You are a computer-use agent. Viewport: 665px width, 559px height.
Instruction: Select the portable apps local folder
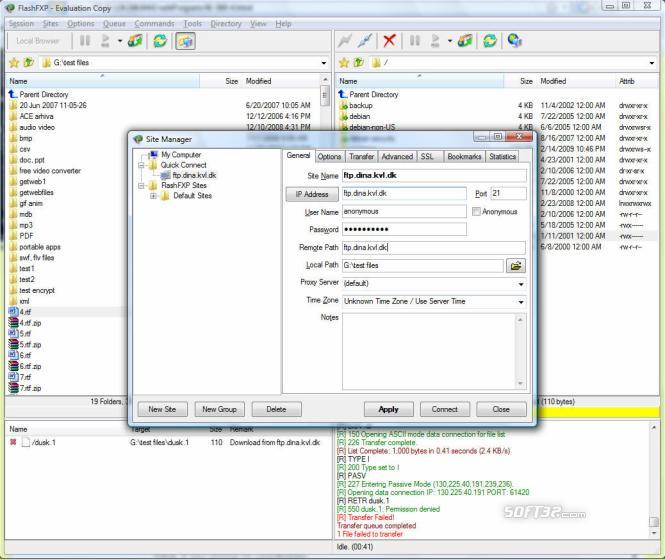tap(40, 247)
